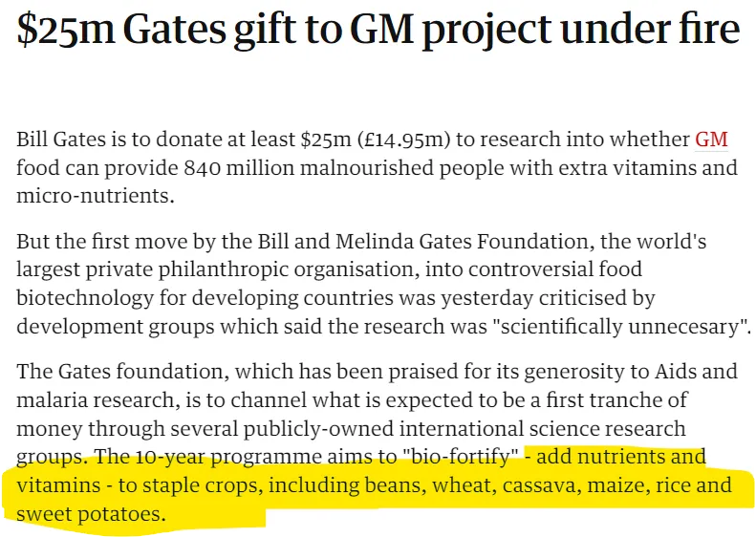The image size is (756, 538).
Task: Open the red GM hyperlink
Action: (711, 140)
